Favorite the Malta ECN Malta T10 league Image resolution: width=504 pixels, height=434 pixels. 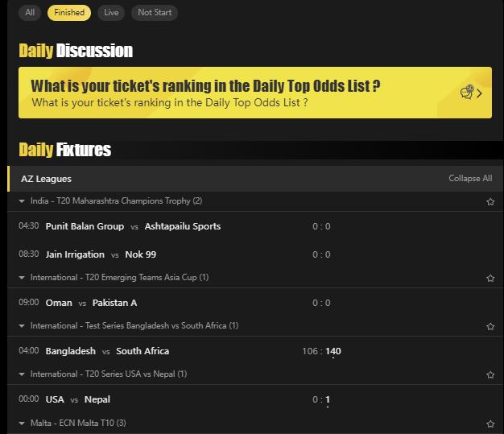pos(490,424)
